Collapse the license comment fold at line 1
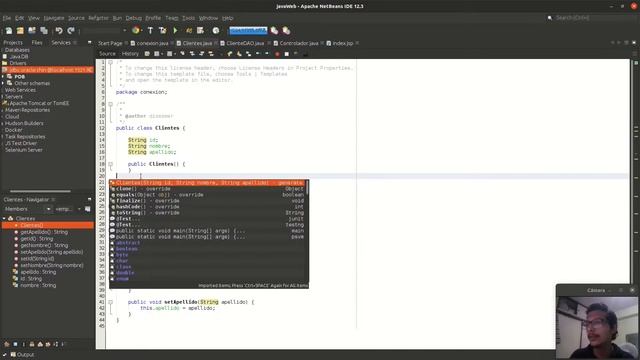The height and width of the screenshot is (360, 640). 110,62
